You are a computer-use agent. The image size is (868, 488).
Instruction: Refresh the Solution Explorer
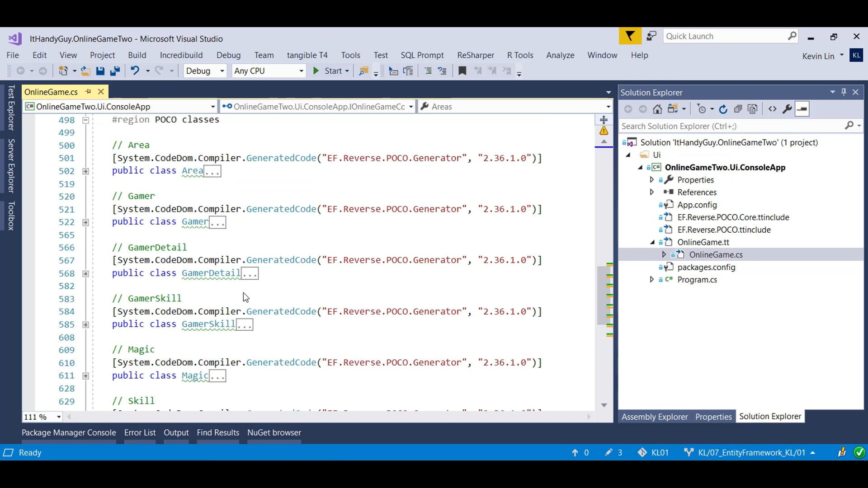[x=723, y=109]
